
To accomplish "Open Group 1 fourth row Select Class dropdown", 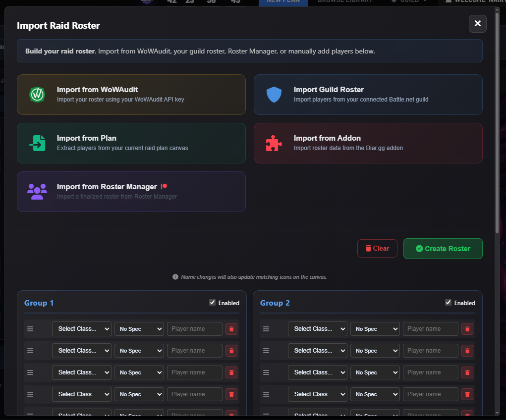I will 82,394.
